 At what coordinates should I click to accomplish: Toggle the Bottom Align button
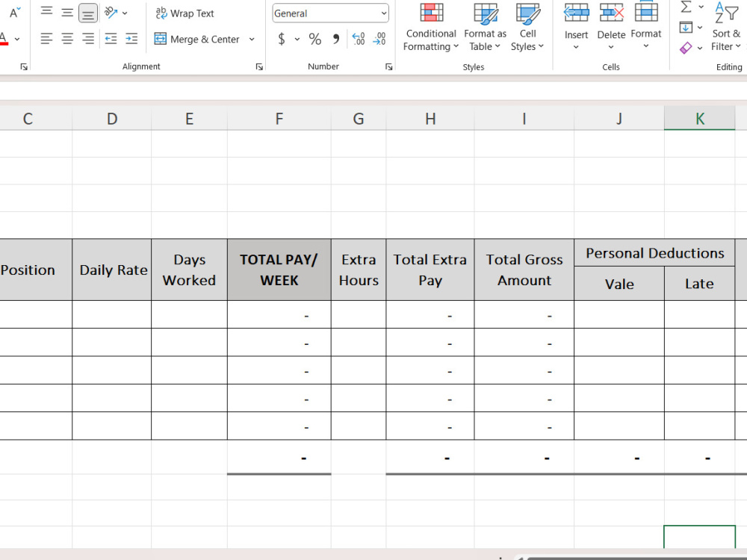click(x=87, y=13)
